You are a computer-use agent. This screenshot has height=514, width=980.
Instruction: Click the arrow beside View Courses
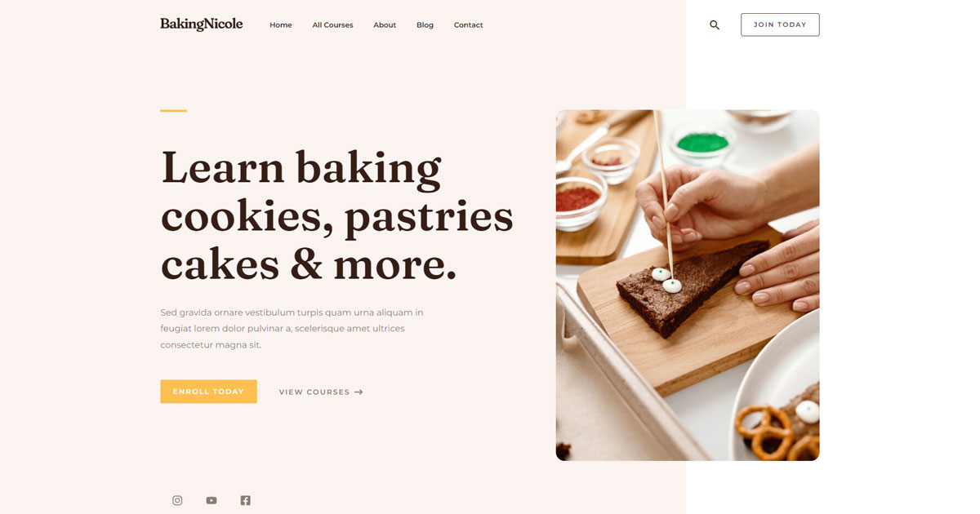coord(359,392)
